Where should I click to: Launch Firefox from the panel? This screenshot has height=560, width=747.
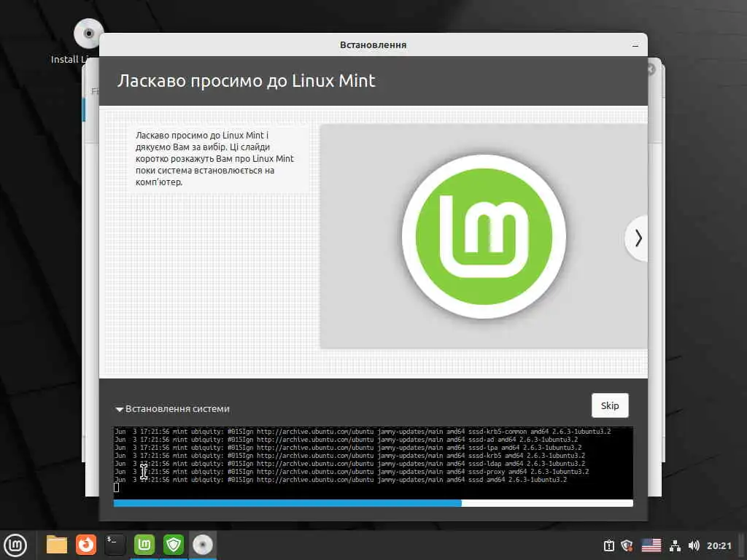click(86, 545)
